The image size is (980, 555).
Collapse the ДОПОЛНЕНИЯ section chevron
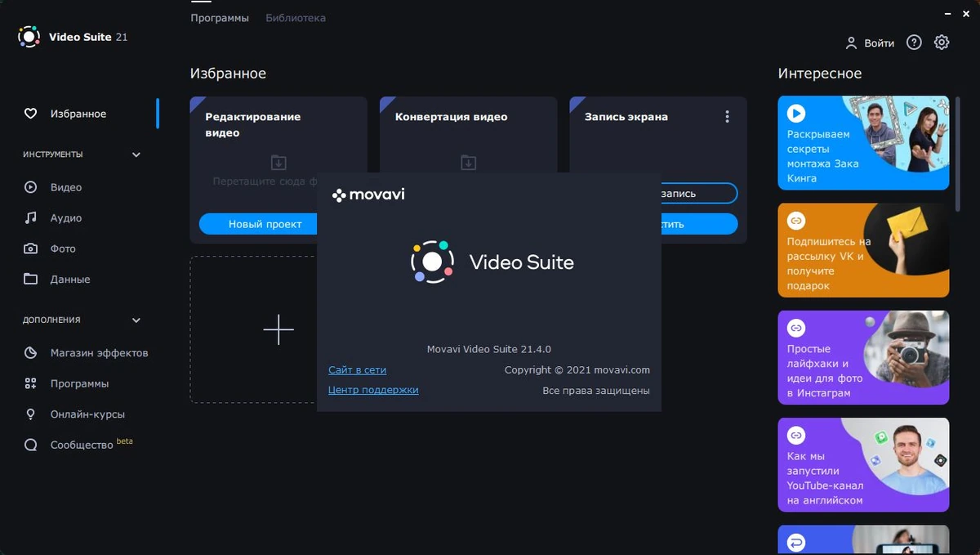coord(136,320)
